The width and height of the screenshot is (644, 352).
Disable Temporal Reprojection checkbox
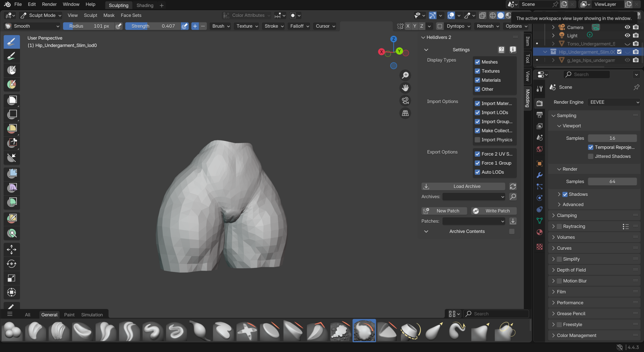pyautogui.click(x=591, y=147)
